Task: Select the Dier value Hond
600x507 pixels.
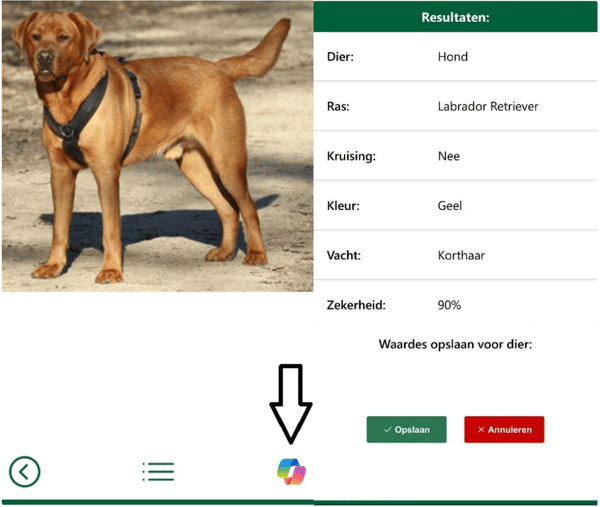Action: point(453,57)
